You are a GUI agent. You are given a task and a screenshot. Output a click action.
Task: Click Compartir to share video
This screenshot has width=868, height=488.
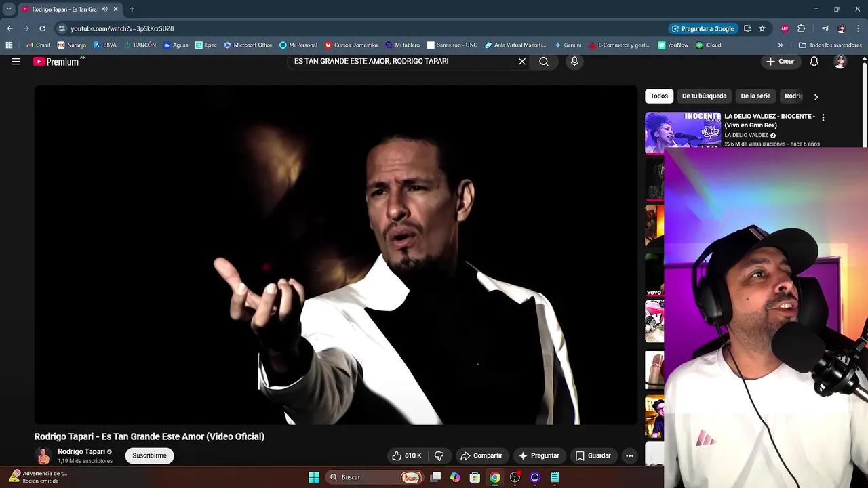(481, 455)
